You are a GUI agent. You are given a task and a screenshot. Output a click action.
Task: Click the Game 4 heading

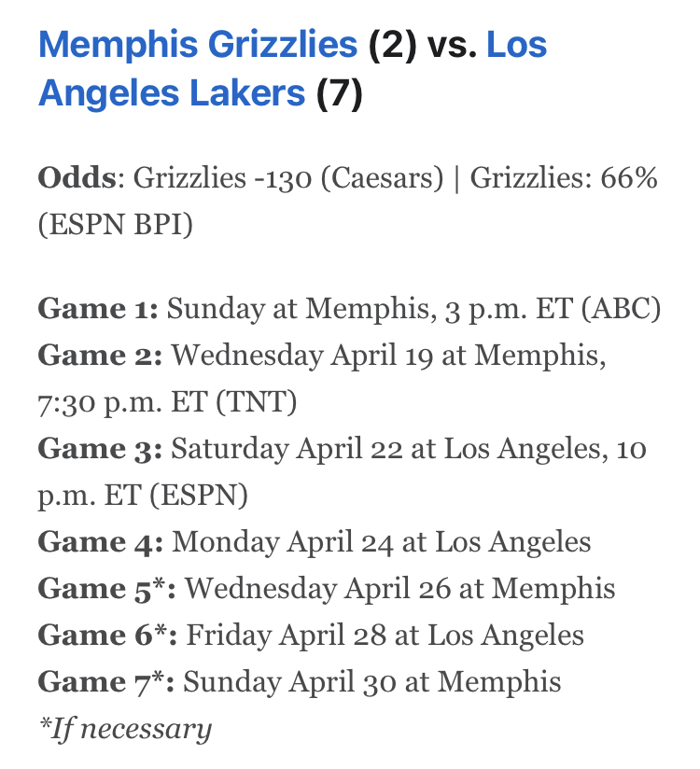[101, 542]
